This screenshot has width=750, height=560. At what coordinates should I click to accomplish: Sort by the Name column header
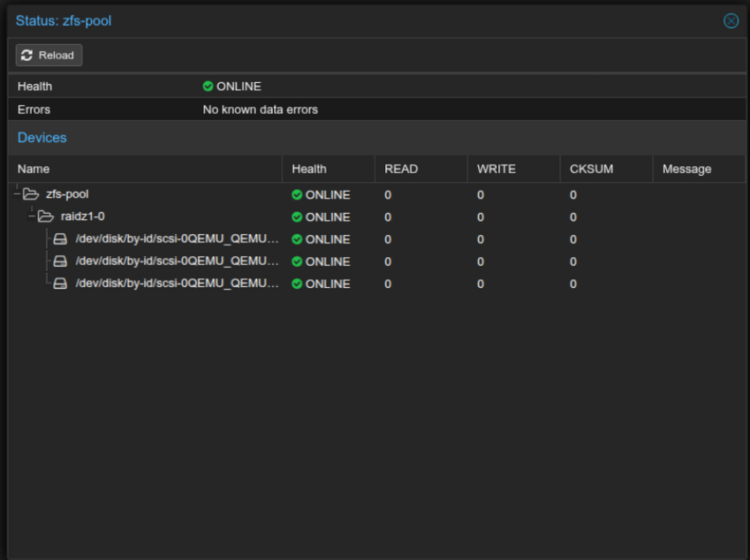click(146, 169)
